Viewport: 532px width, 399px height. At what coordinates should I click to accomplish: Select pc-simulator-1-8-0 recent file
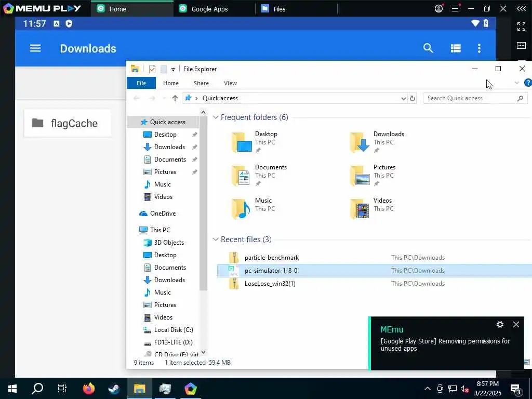point(375,270)
